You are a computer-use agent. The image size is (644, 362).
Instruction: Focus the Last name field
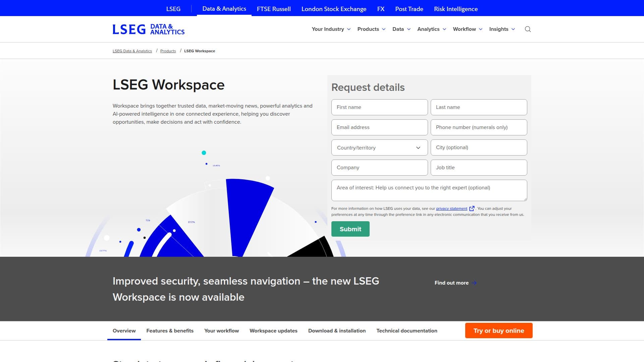479,107
